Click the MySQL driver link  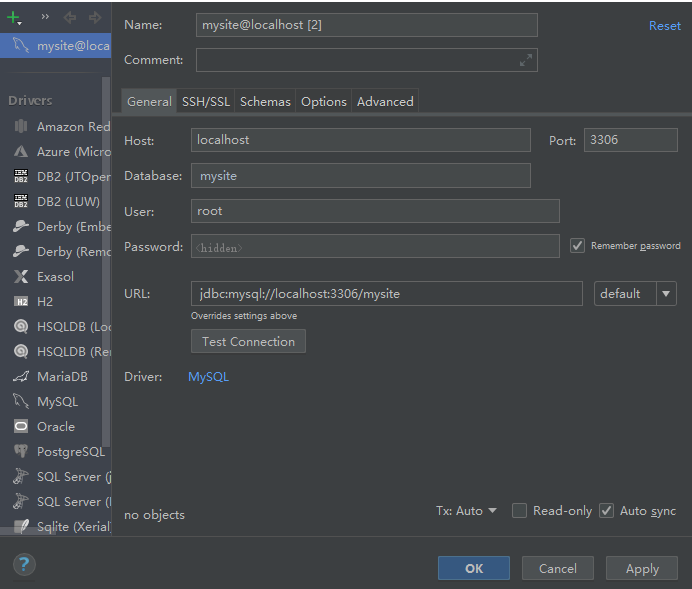(208, 377)
